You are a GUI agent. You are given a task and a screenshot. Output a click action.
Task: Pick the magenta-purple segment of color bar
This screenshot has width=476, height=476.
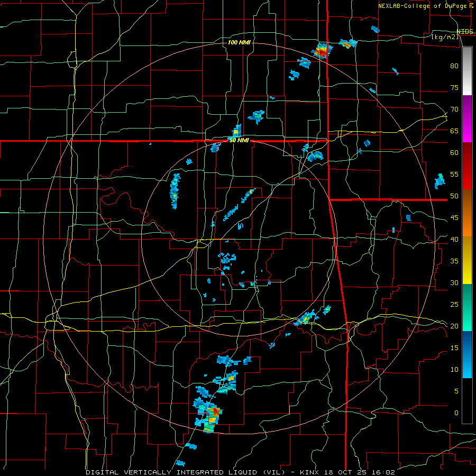click(467, 118)
